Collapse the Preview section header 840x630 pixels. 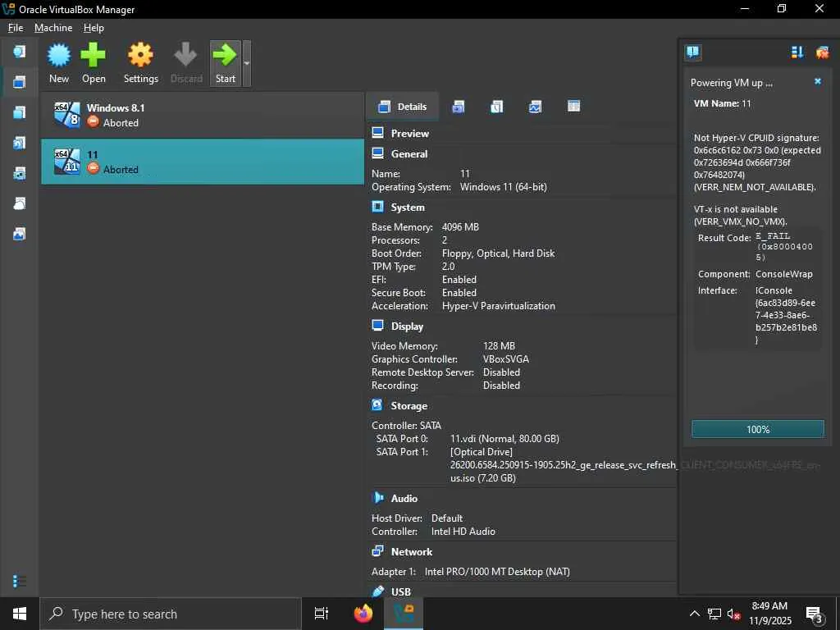point(410,134)
